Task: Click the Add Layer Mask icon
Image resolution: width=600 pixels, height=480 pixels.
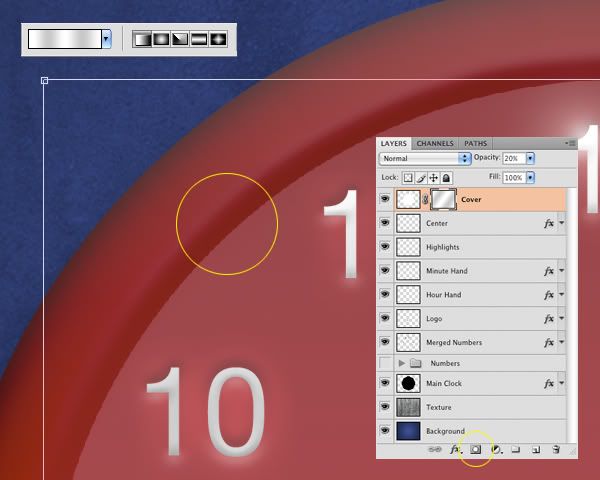Action: click(476, 450)
